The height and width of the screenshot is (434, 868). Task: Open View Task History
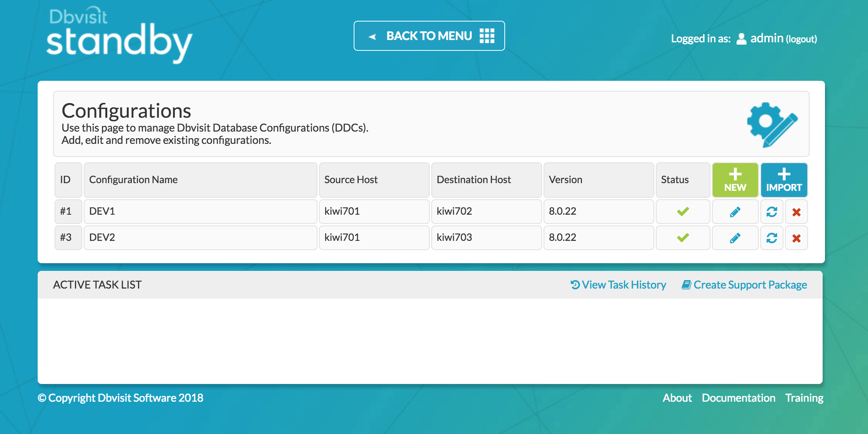point(619,285)
